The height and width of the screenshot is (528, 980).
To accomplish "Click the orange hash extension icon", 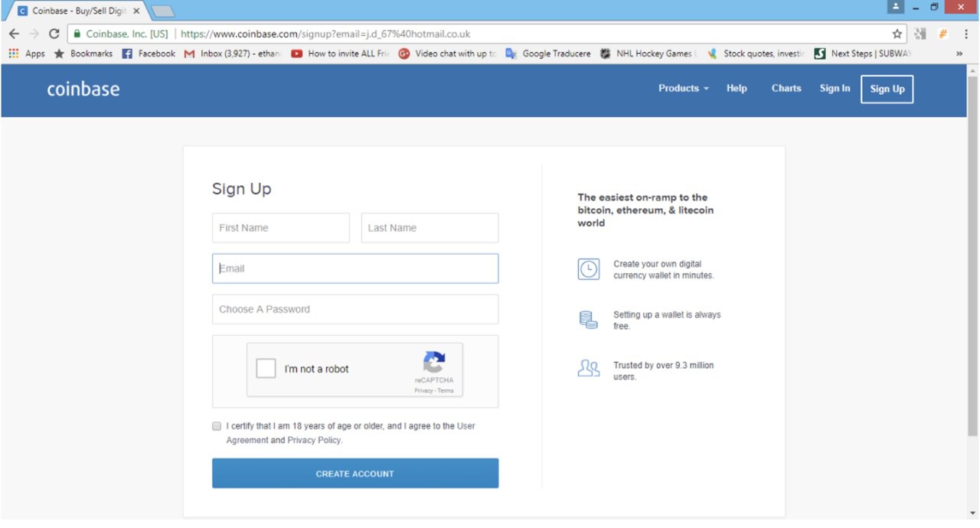I will (943, 34).
